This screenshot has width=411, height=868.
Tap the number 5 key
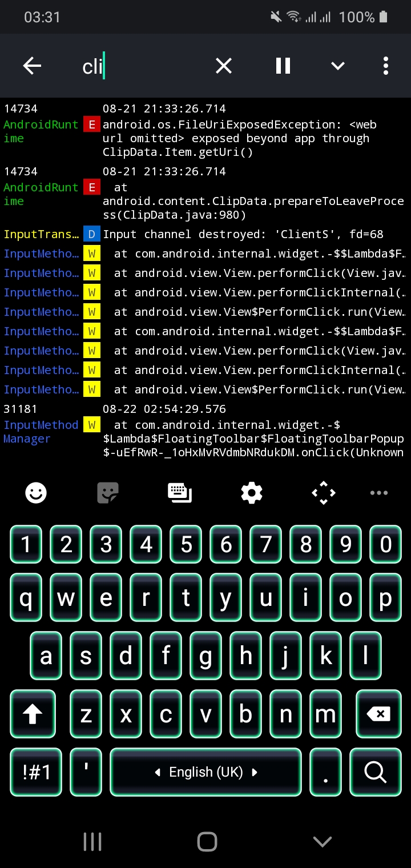tap(186, 545)
